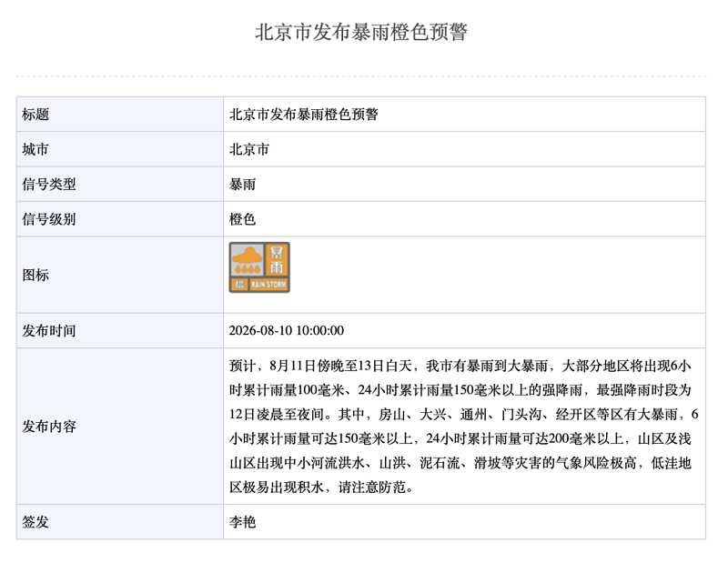Select the 标题 row label

[35, 115]
